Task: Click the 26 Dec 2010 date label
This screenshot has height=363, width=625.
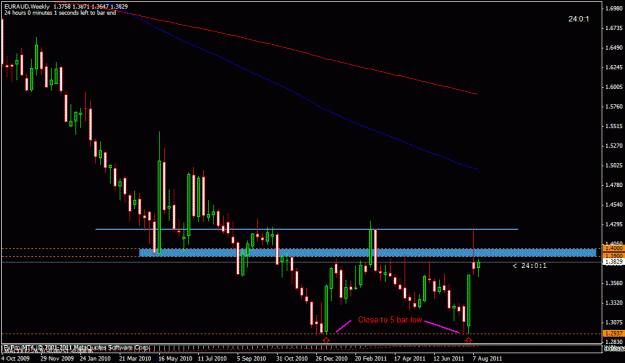Action: point(332,358)
